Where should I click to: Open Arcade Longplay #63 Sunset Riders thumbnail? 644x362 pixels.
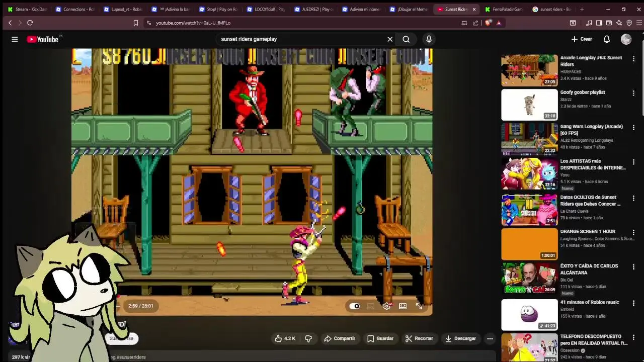pos(529,70)
